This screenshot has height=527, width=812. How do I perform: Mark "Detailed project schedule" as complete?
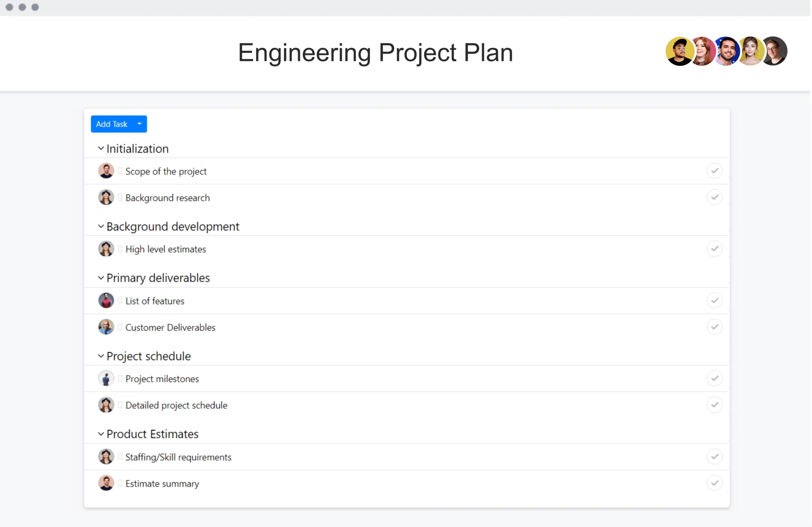pyautogui.click(x=715, y=405)
